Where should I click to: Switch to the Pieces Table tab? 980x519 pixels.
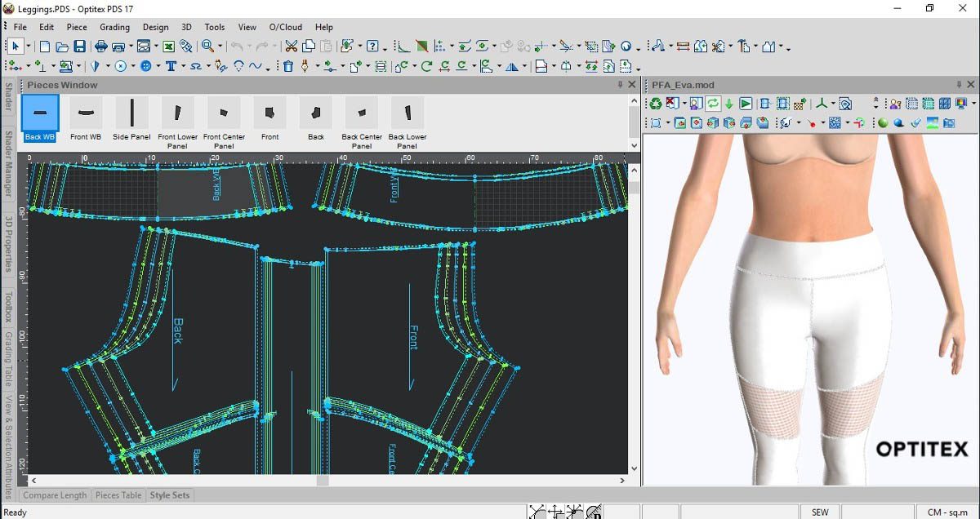tap(118, 495)
